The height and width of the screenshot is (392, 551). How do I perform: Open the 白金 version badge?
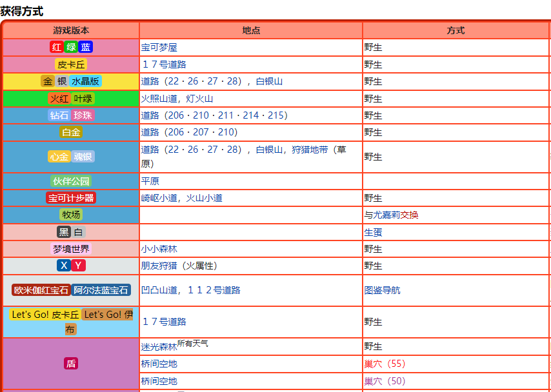click(71, 132)
